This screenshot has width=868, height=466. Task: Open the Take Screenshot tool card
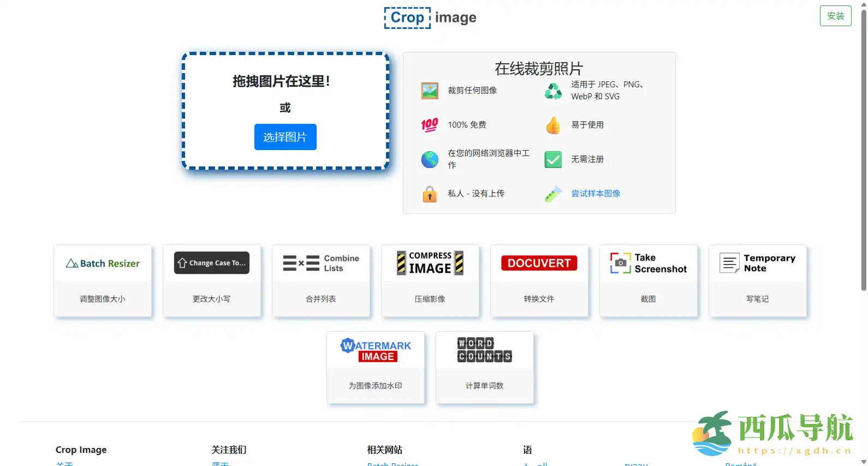click(x=649, y=280)
